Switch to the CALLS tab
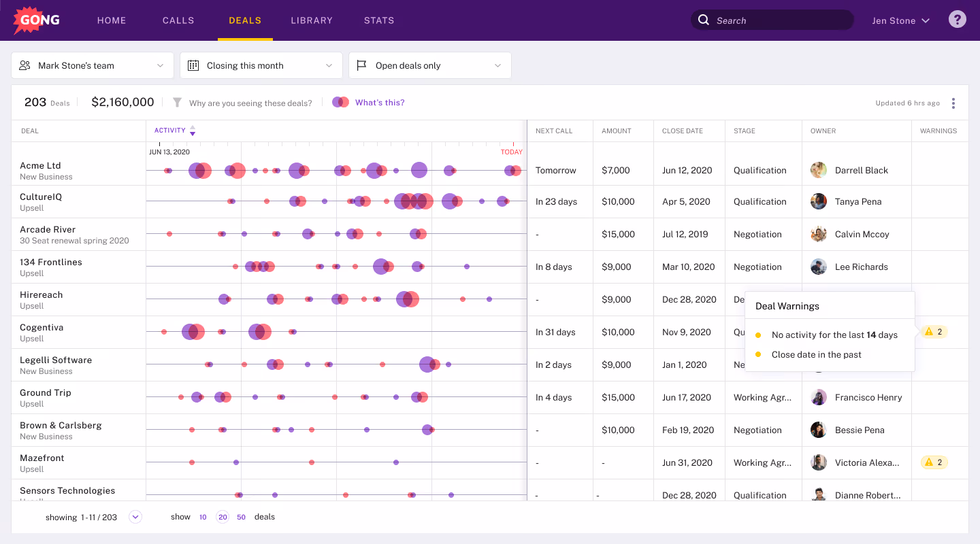Screen dimensions: 980x544 click(x=178, y=20)
